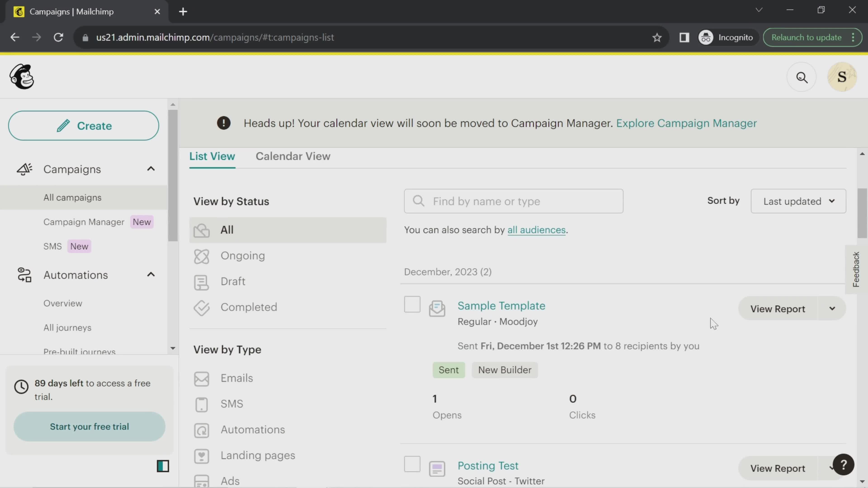Check the Posting Test campaign checkbox
The width and height of the screenshot is (868, 488).
click(412, 464)
